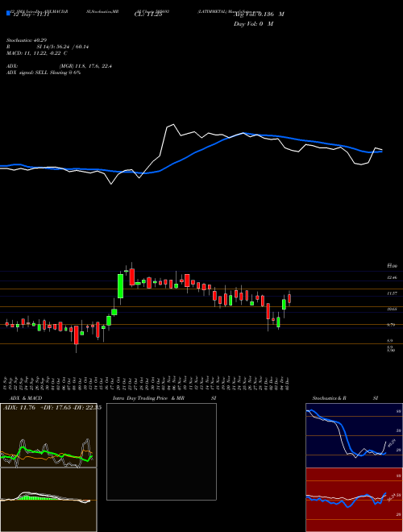Click the 10.68 price axis label
Viewport: 403px width, 532px height.
click(x=393, y=309)
